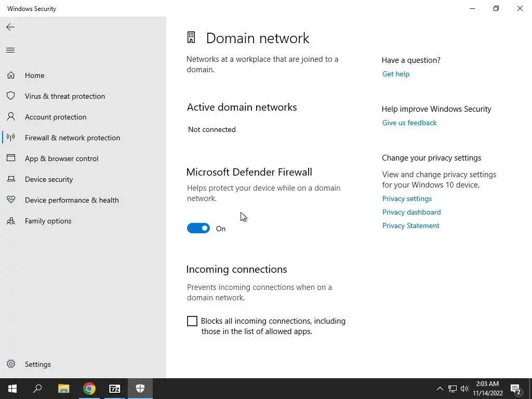
Task: Select Family options in sidebar
Action: click(x=48, y=221)
